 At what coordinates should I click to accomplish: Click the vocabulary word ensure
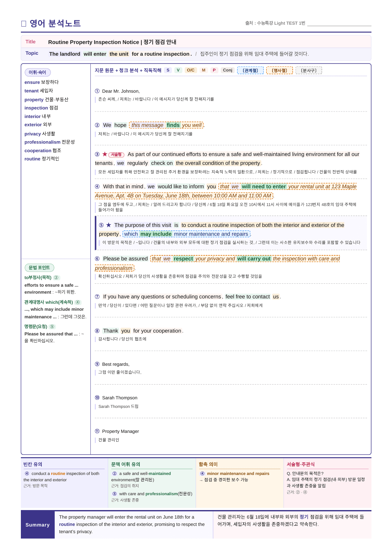tap(32, 82)
